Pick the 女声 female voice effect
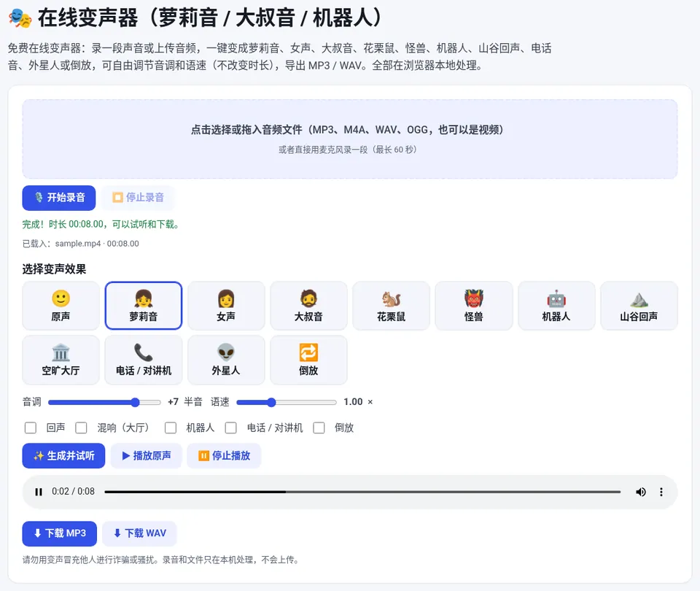 (226, 306)
